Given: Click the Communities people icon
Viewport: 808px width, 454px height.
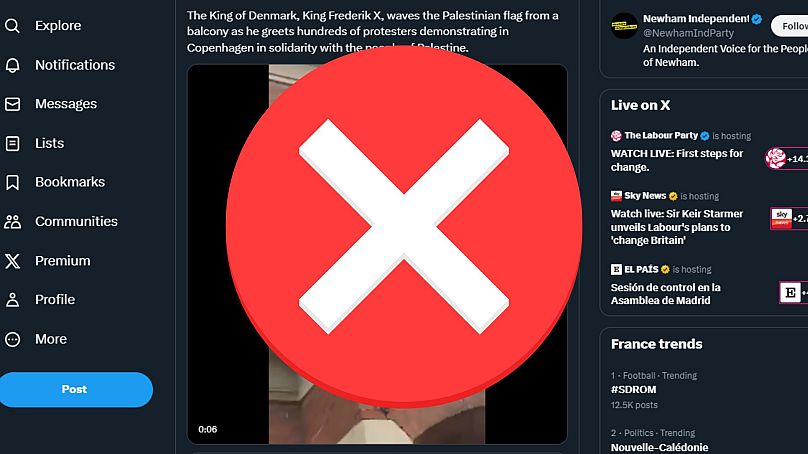Looking at the screenshot, I should tap(12, 222).
